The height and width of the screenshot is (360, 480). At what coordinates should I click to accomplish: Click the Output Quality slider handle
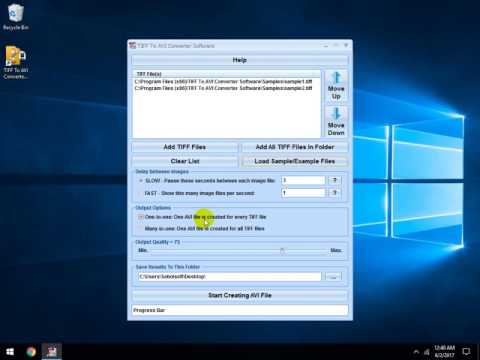(282, 251)
